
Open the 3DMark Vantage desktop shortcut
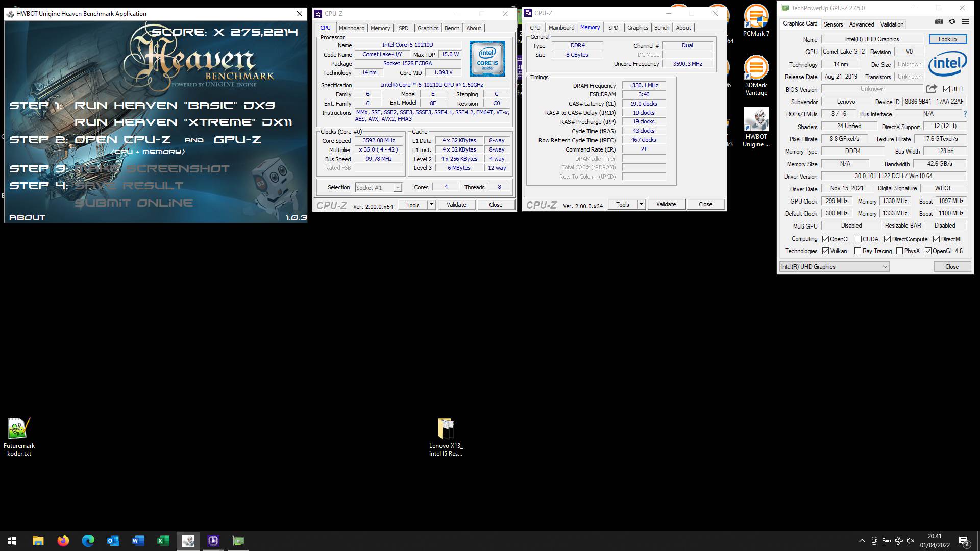click(x=756, y=76)
